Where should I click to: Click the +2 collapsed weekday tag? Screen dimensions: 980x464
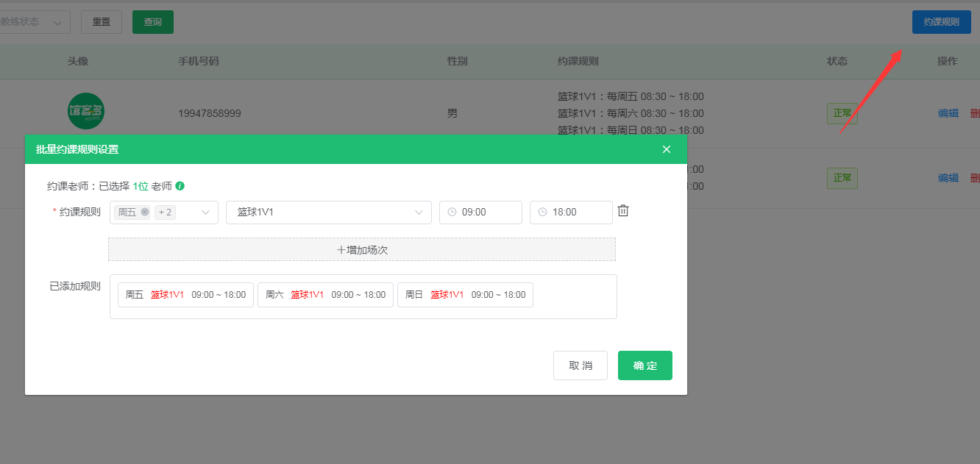[x=165, y=213]
